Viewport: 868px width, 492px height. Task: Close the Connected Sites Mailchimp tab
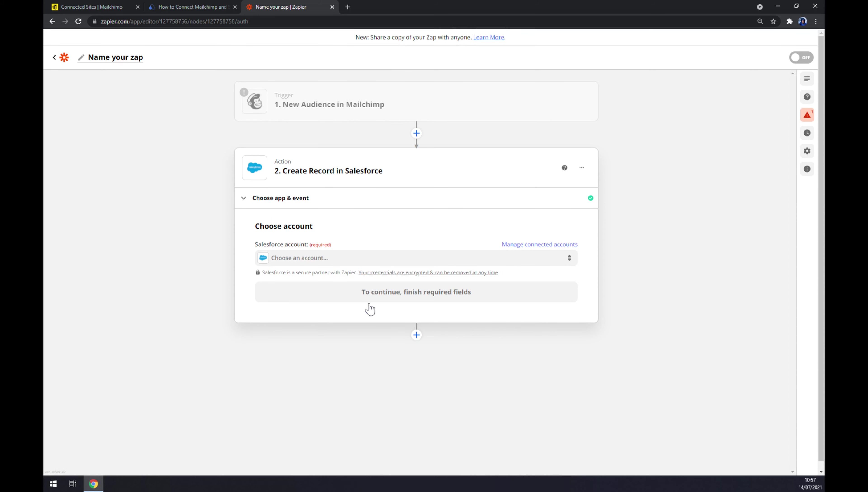pyautogui.click(x=137, y=7)
